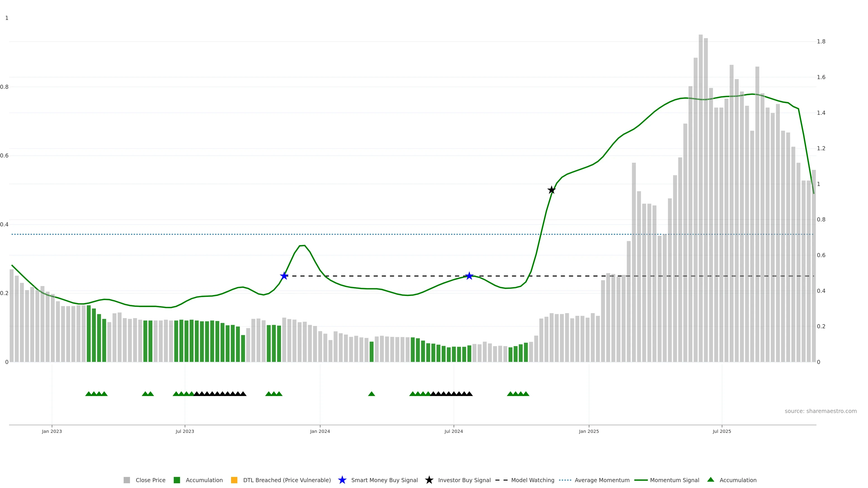The height and width of the screenshot is (488, 868).
Task: Click the Jan 2024 axis label
Action: [320, 431]
